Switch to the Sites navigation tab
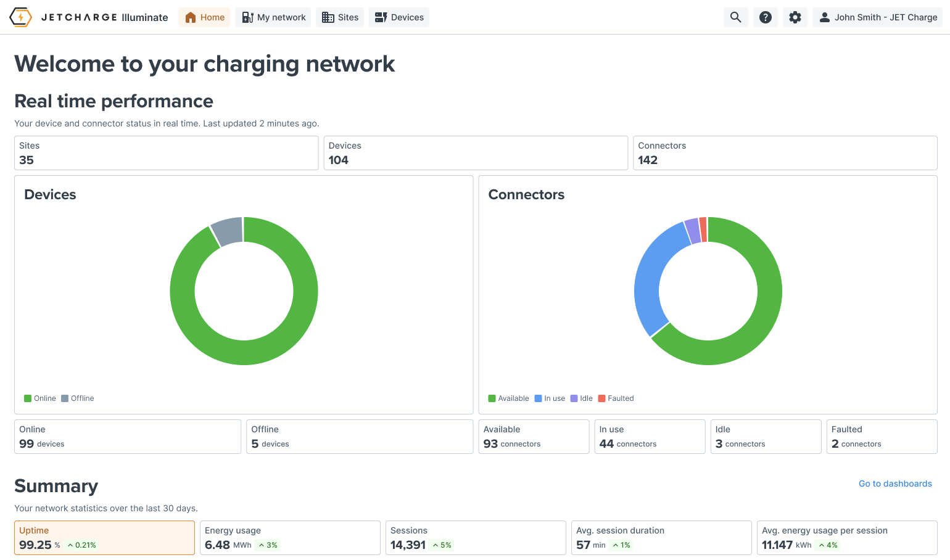Viewport: 950px width, 560px height. (x=340, y=17)
